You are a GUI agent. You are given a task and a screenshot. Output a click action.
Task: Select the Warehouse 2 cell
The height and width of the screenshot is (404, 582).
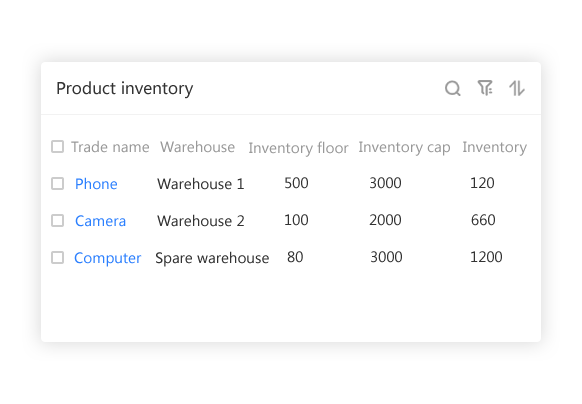[201, 221]
